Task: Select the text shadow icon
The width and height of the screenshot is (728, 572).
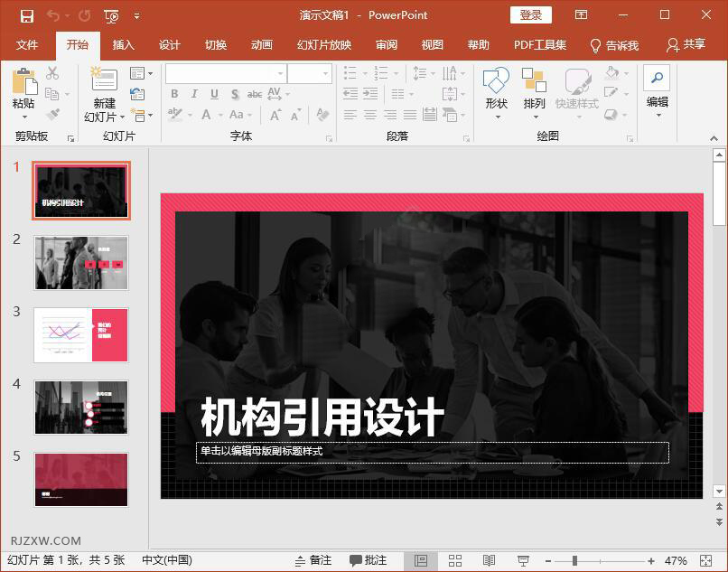Action: point(235,94)
